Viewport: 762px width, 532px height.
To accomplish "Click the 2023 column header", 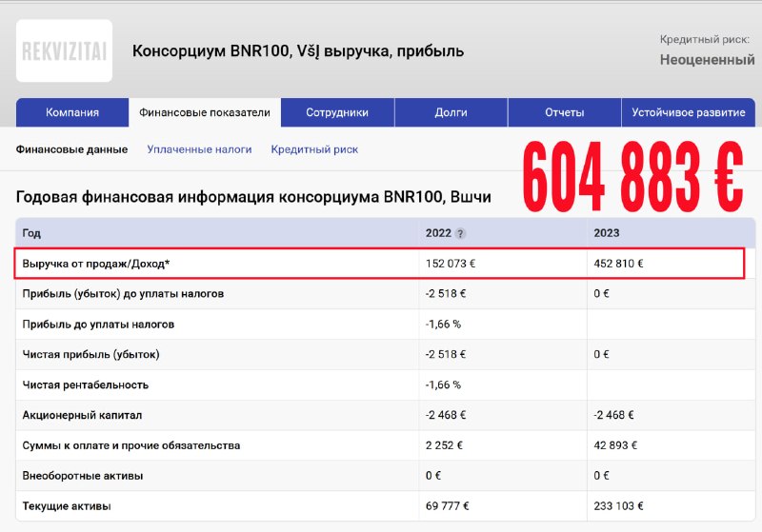I will point(607,233).
